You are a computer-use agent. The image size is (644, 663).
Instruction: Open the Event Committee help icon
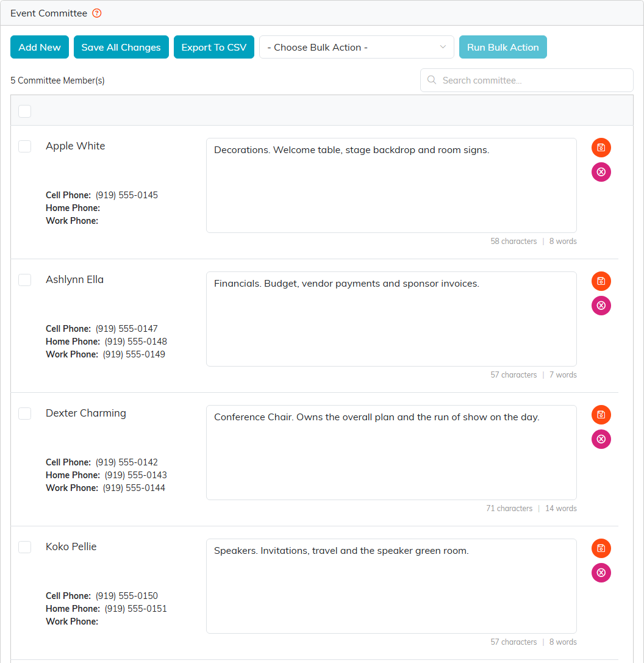point(97,13)
